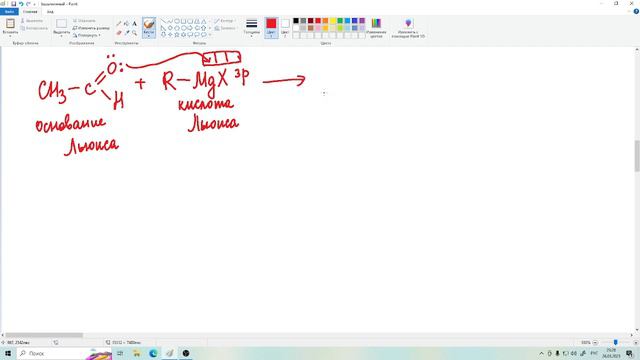Select the Color picker eyedropper tool

point(127,33)
